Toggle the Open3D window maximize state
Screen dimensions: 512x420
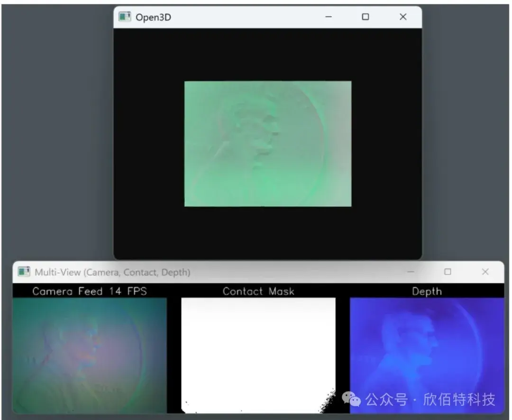point(366,17)
